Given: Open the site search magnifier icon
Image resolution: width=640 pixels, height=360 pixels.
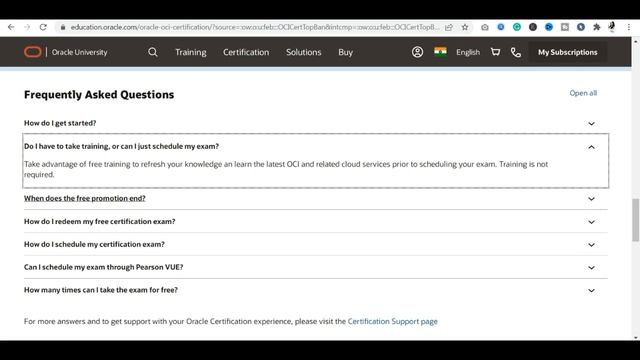Looking at the screenshot, I should tap(153, 52).
